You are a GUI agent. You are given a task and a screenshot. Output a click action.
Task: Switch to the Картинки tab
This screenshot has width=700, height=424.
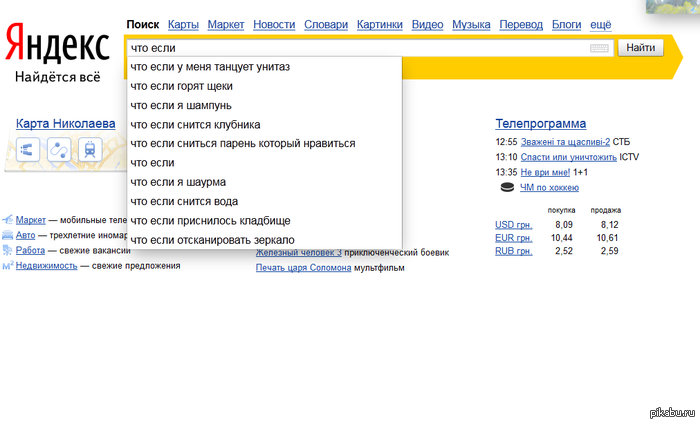[379, 23]
